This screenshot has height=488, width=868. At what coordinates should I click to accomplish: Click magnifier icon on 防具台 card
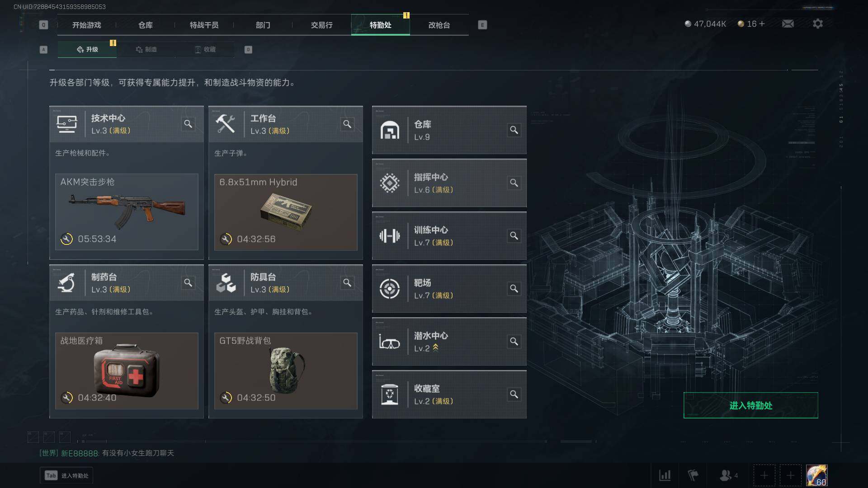point(347,283)
